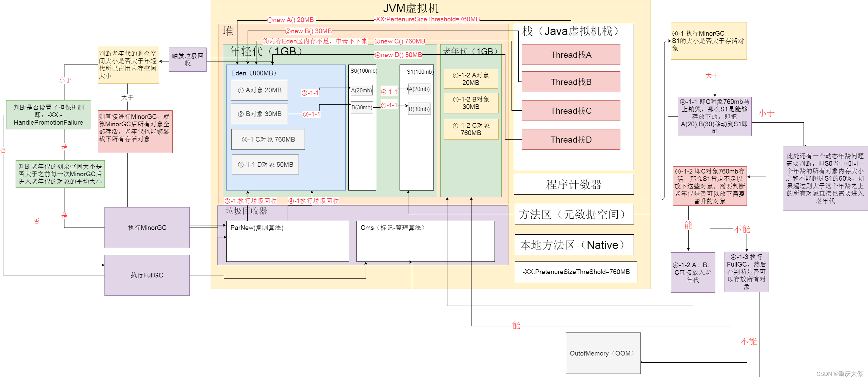Click the OutofMemory（OOM）box
The width and height of the screenshot is (868, 380).
click(602, 353)
